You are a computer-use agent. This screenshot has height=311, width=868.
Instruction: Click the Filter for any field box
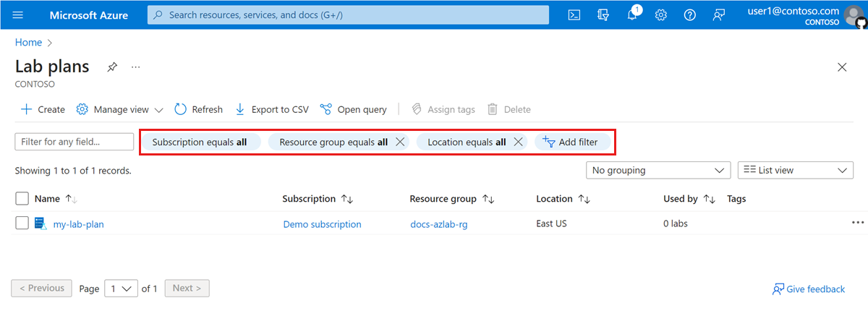[x=74, y=142]
